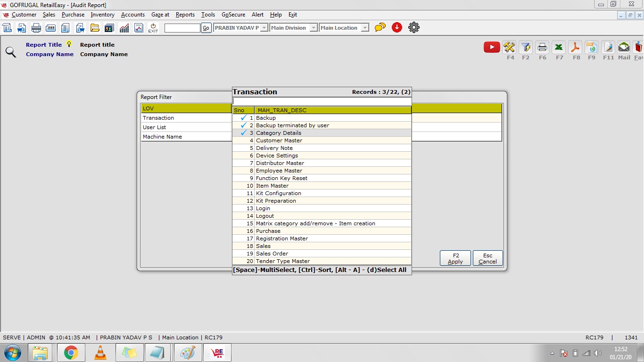
Task: Click the red download arrow icon
Action: tap(397, 28)
